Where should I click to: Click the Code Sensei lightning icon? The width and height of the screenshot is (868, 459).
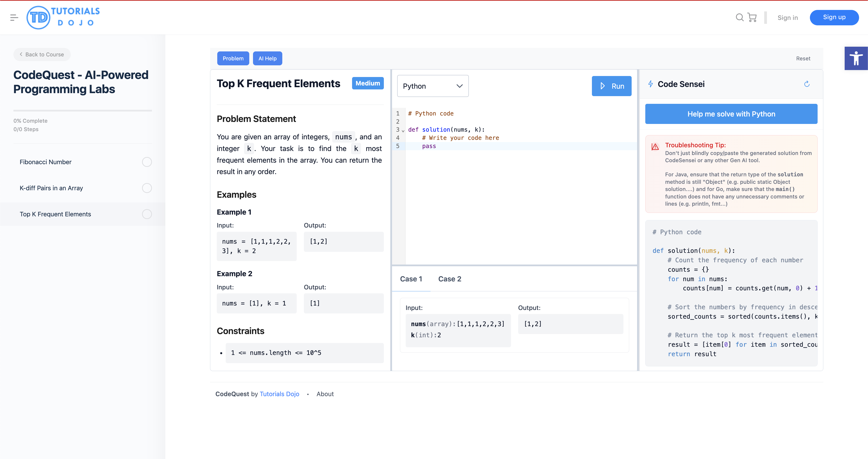(x=651, y=84)
